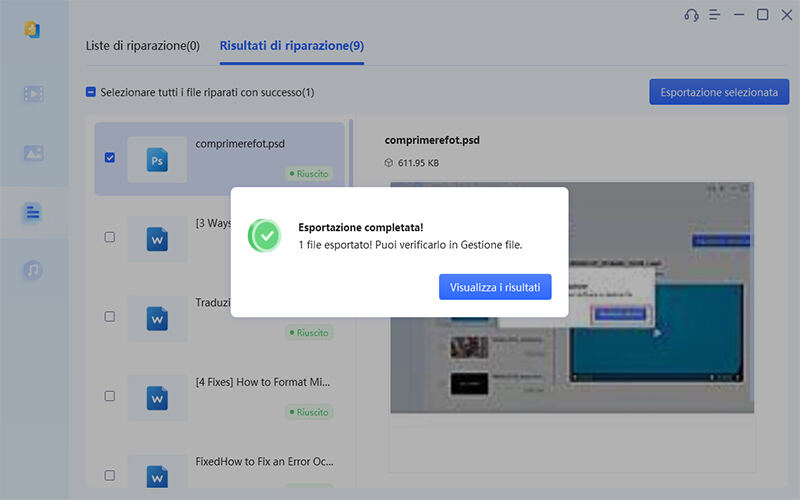Toggle Selezionare tutti i file riparati checkbox
The height and width of the screenshot is (500, 800).
coord(91,92)
